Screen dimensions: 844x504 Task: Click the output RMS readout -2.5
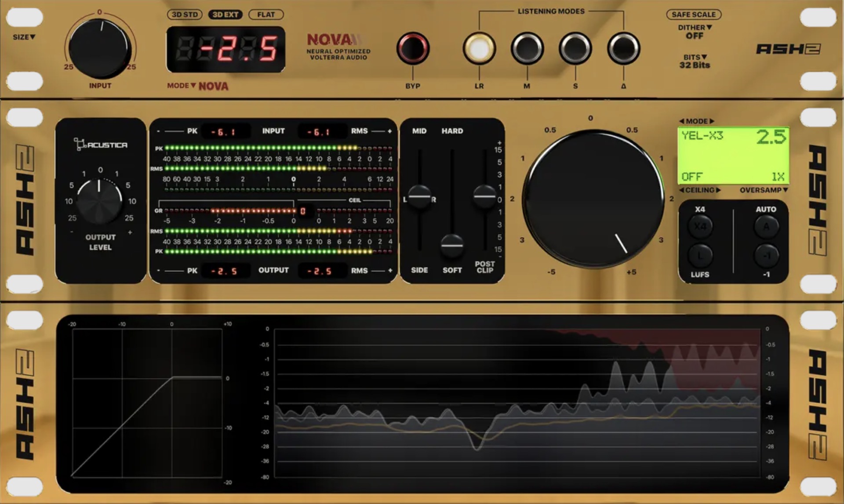(x=322, y=271)
